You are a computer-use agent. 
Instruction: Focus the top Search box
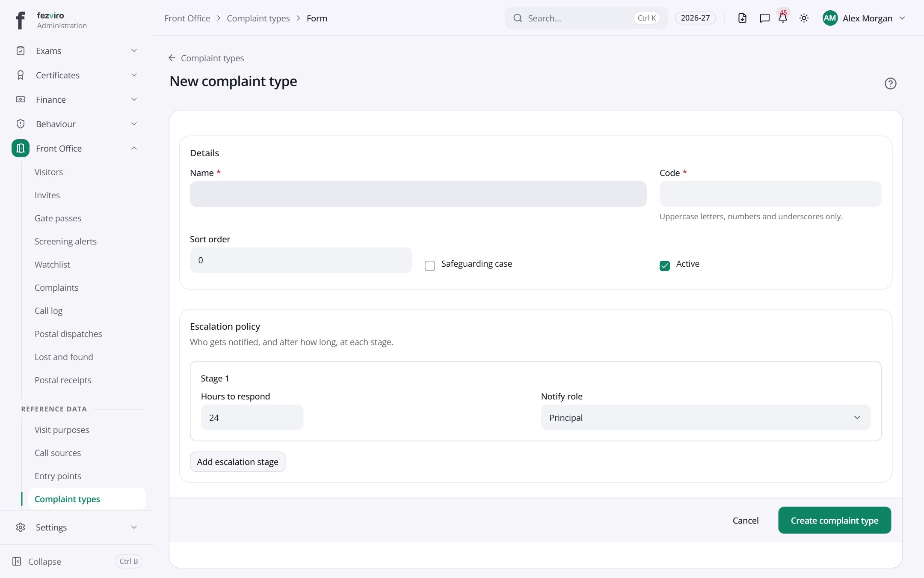pos(586,18)
